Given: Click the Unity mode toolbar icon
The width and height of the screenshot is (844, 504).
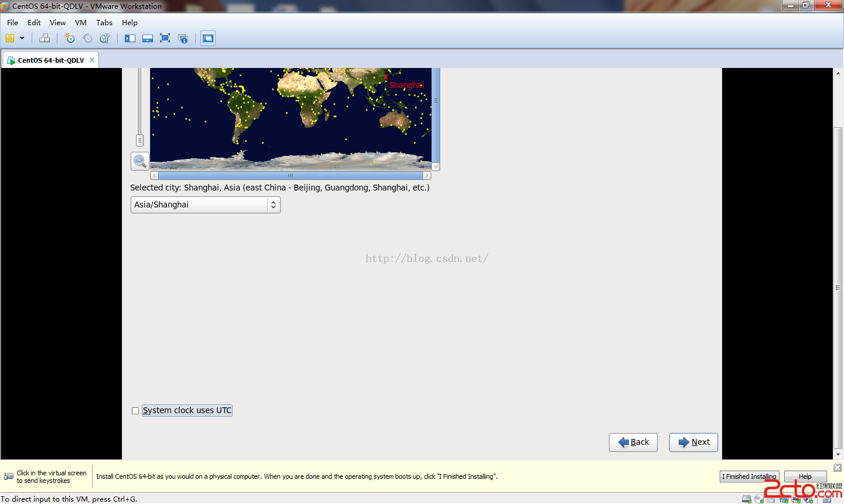Looking at the screenshot, I should [x=183, y=38].
